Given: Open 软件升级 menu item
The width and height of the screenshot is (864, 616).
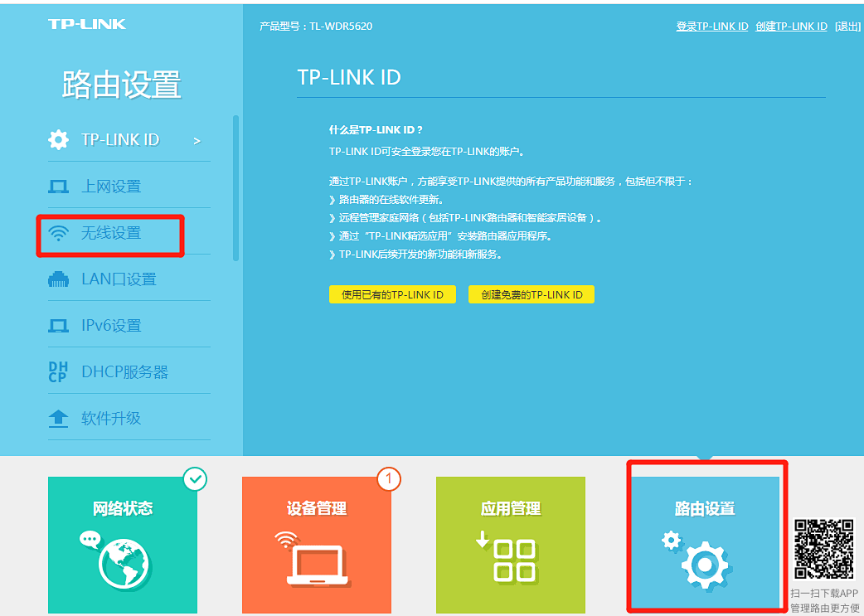Looking at the screenshot, I should click(129, 418).
